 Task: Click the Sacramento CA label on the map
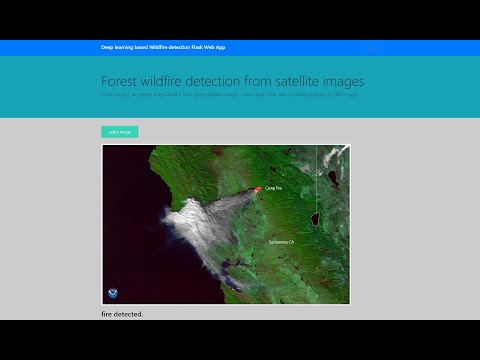[x=282, y=242]
